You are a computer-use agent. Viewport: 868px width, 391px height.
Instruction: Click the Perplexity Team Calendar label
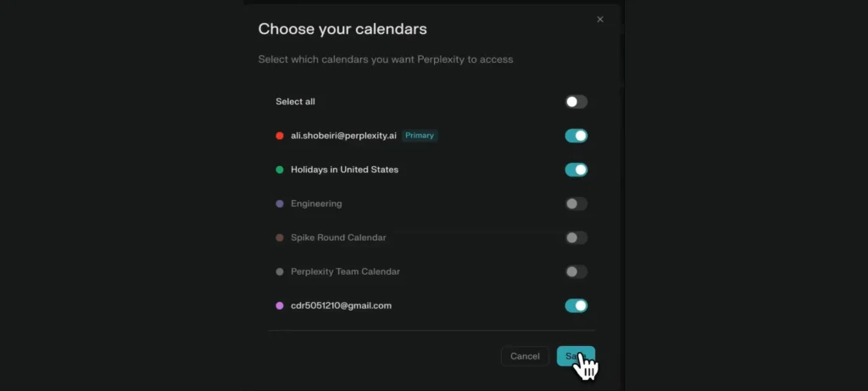(345, 271)
